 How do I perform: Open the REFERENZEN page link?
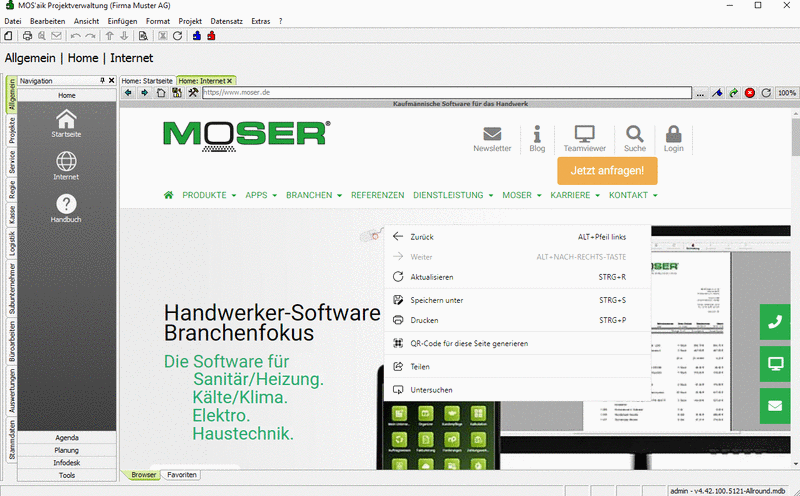[x=378, y=195]
